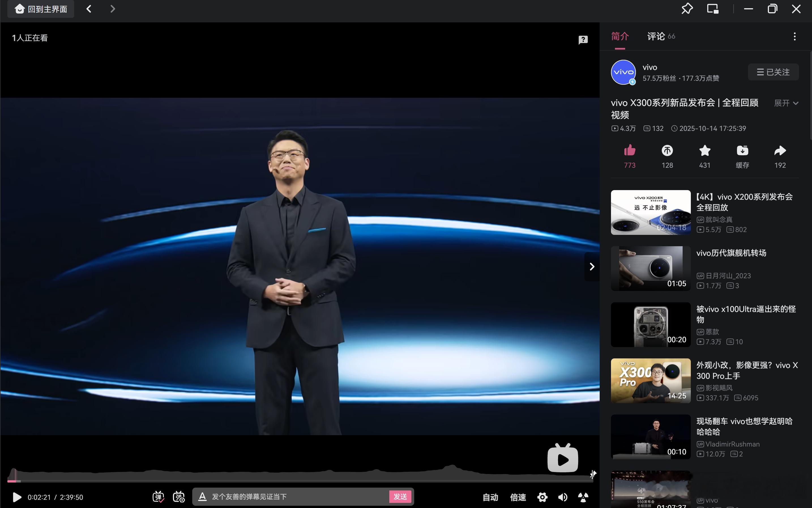Open the 倍速 playback speed menu
Image resolution: width=812 pixels, height=508 pixels.
[x=518, y=497]
